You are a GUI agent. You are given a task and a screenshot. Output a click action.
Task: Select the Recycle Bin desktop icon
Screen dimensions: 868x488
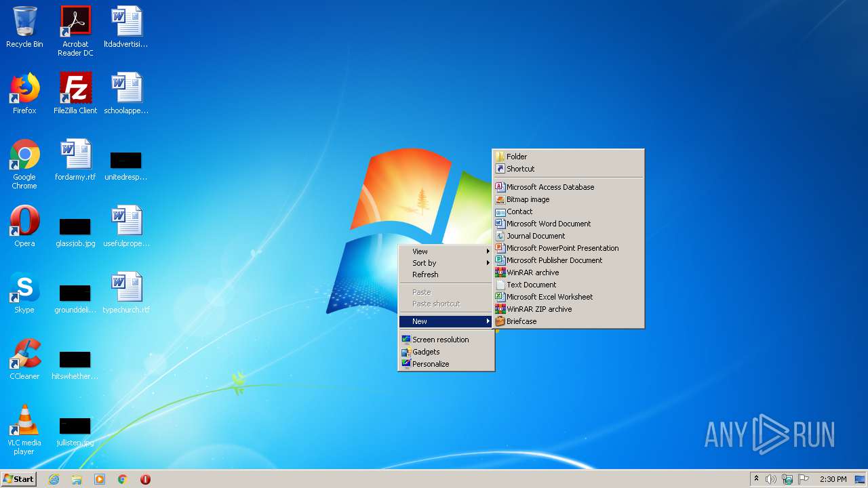pos(24,27)
